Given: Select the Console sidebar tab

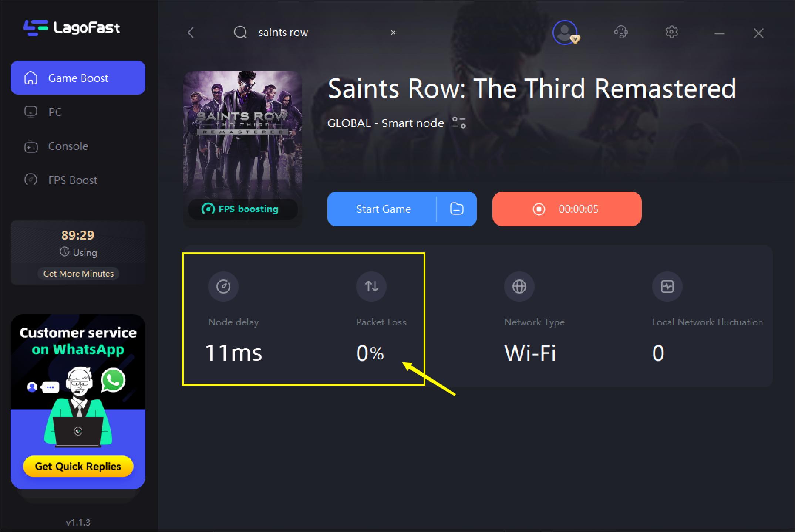Looking at the screenshot, I should 68,146.
